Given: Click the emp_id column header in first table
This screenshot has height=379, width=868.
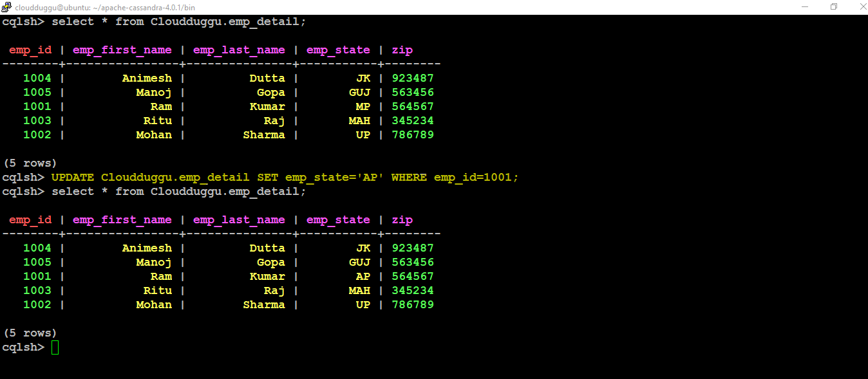Looking at the screenshot, I should 30,50.
